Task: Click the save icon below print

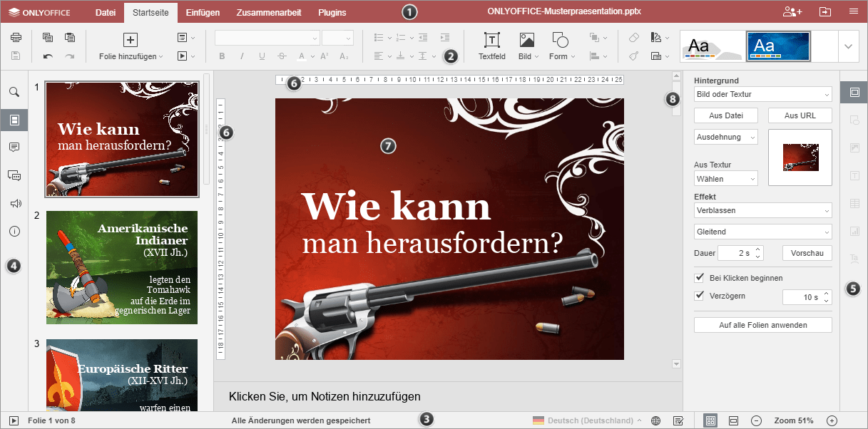Action: click(x=16, y=56)
